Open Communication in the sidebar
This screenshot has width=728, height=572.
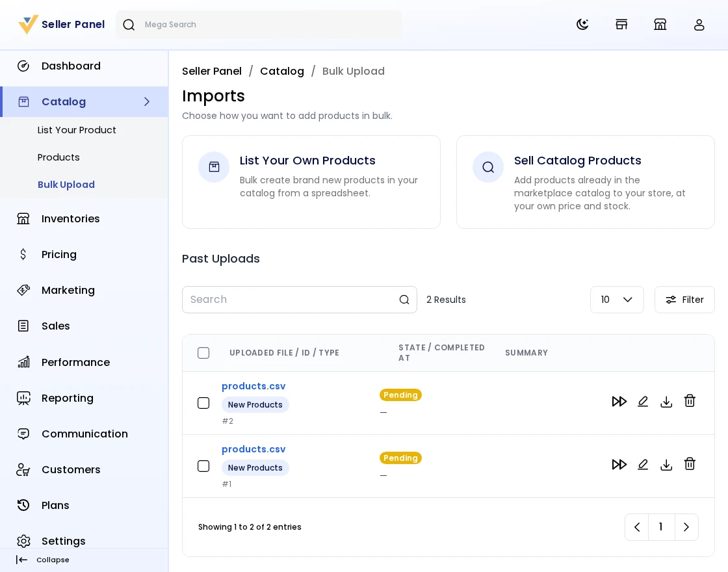(84, 434)
